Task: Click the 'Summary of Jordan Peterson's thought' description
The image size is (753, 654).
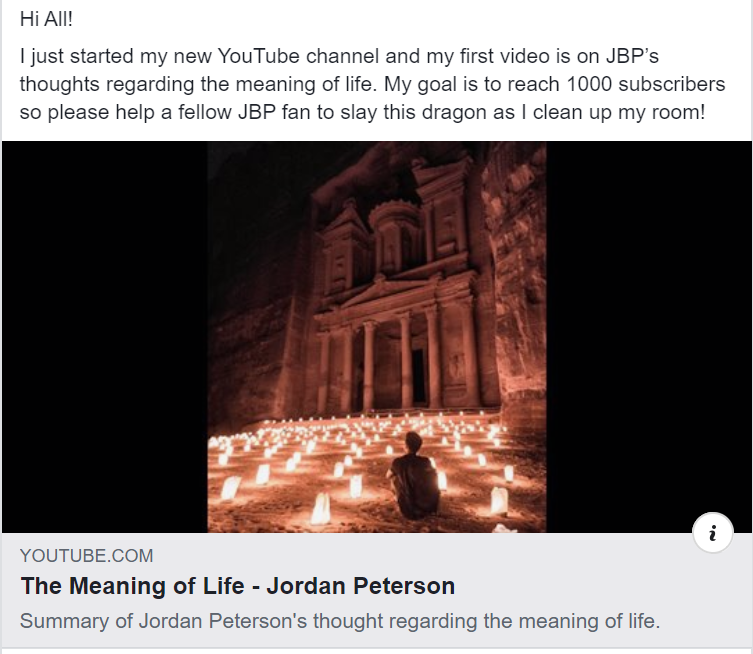Action: point(340,621)
